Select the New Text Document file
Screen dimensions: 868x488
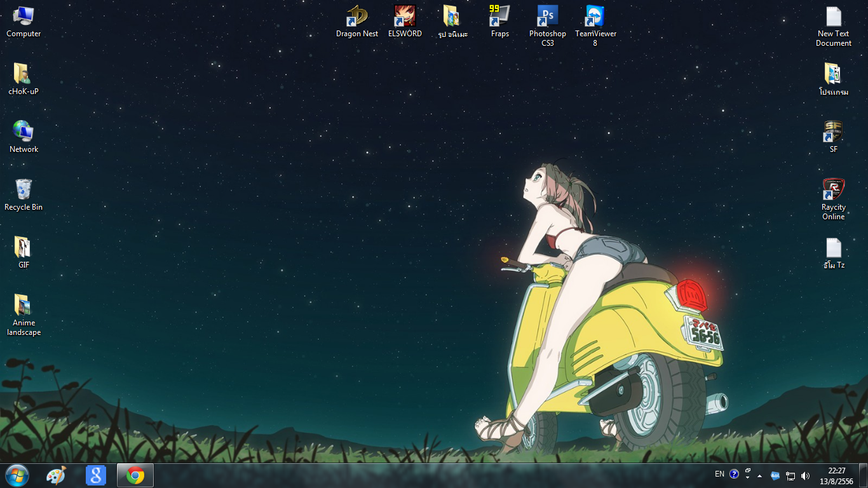coord(834,26)
